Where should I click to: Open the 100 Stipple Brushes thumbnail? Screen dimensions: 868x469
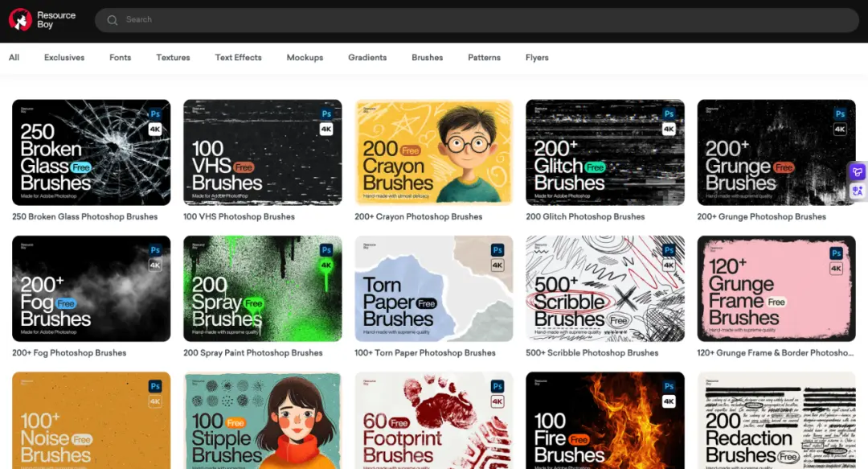(262, 420)
